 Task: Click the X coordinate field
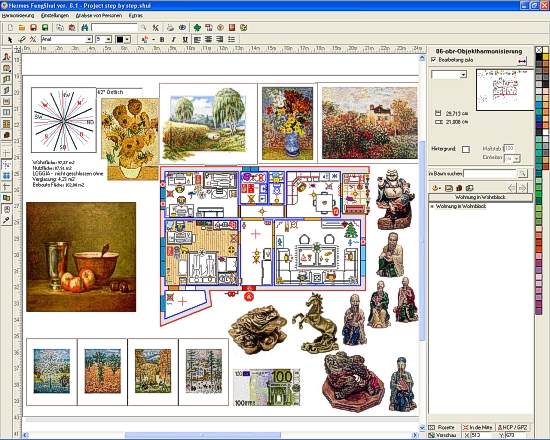482,435
